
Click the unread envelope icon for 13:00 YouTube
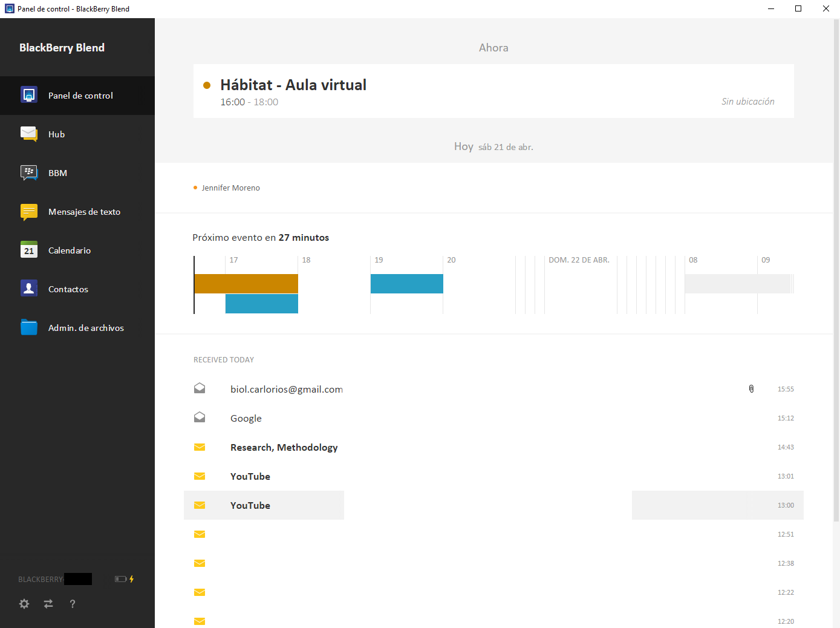click(200, 505)
